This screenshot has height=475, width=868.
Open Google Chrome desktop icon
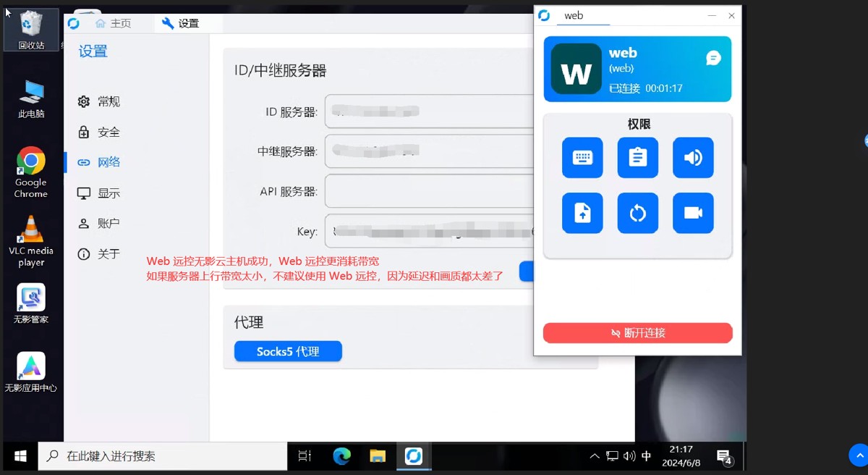coord(31,172)
